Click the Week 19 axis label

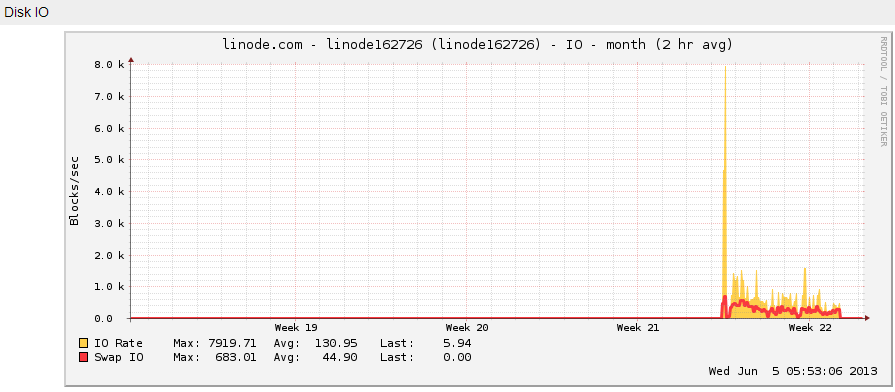[x=296, y=328]
